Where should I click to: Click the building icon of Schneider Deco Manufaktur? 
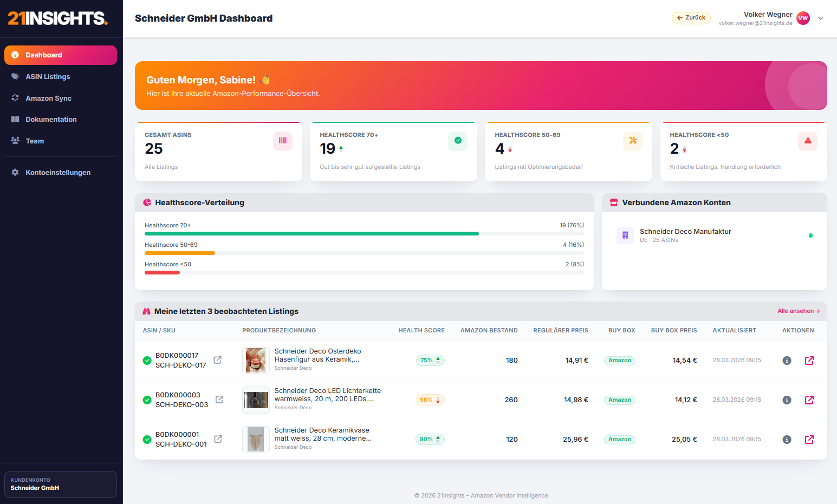(625, 235)
